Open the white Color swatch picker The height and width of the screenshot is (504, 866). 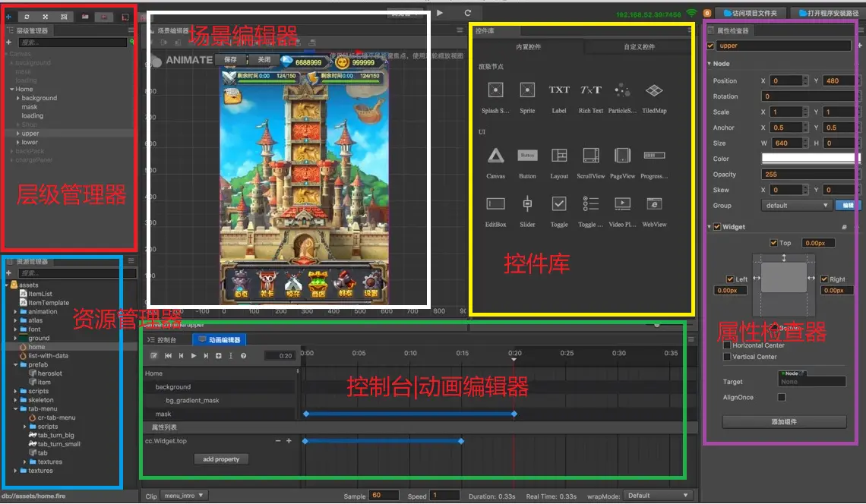(x=811, y=159)
